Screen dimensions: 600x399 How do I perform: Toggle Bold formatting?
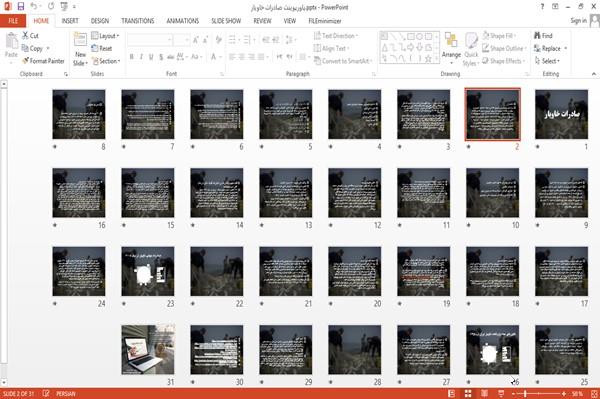132,57
